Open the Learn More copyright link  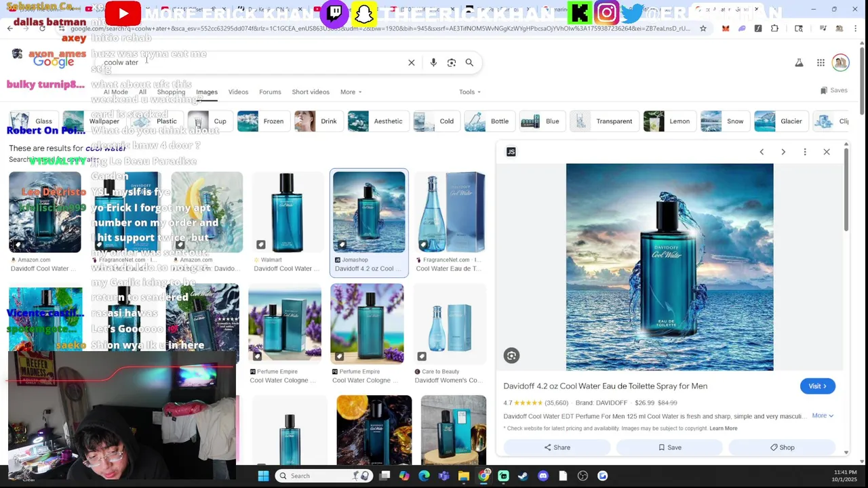[723, 428]
